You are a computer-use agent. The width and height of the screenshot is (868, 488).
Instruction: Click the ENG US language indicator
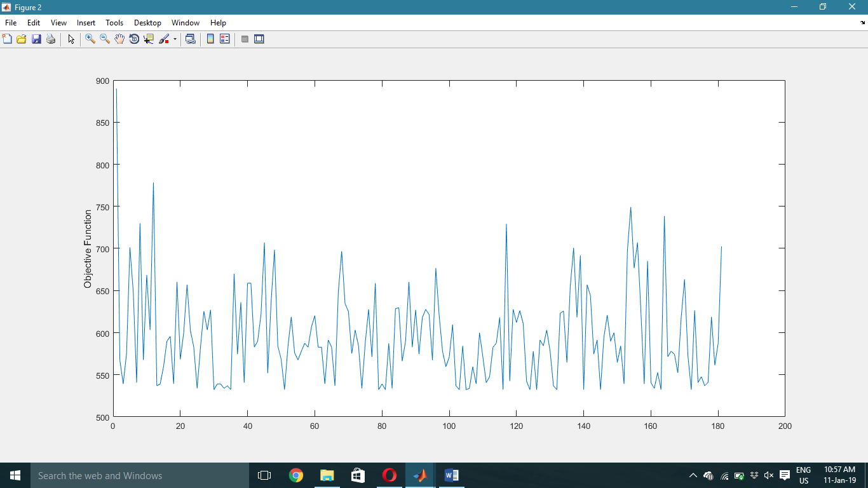(x=803, y=475)
